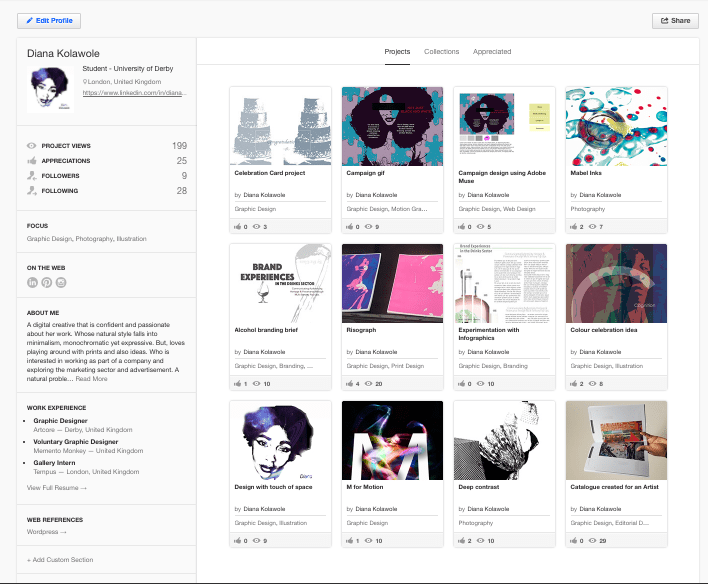
Task: Open the Risograph project thumbnail
Action: point(392,283)
